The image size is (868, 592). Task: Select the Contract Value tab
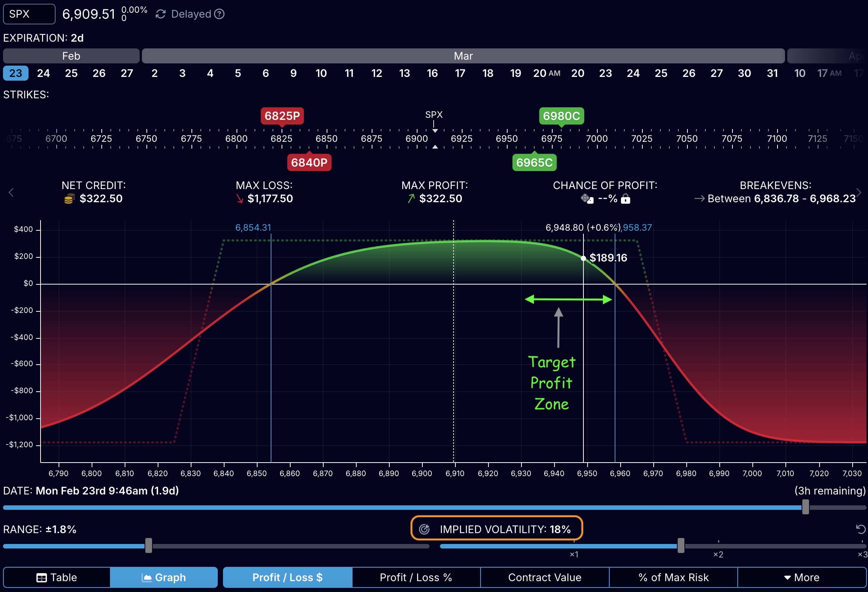click(544, 577)
